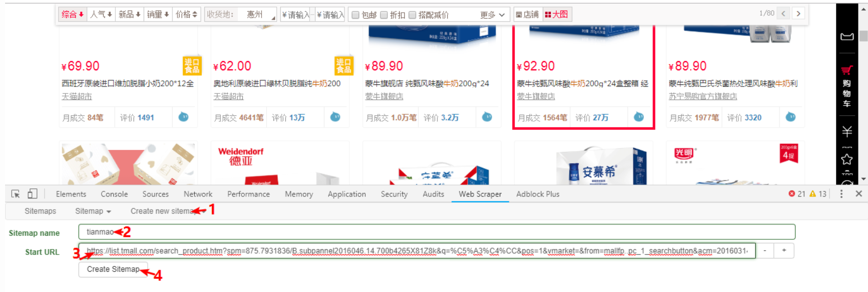Click chat icon on ¥62.00 product
Image resolution: width=868 pixels, height=292 pixels.
(x=335, y=117)
